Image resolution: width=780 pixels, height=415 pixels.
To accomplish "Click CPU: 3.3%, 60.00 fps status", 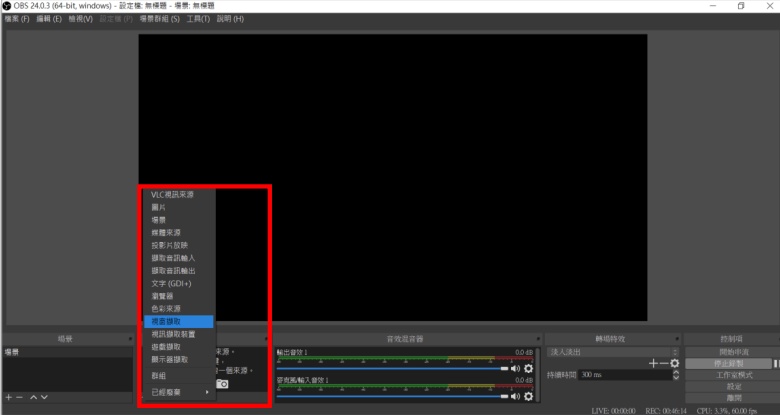I will click(x=727, y=411).
